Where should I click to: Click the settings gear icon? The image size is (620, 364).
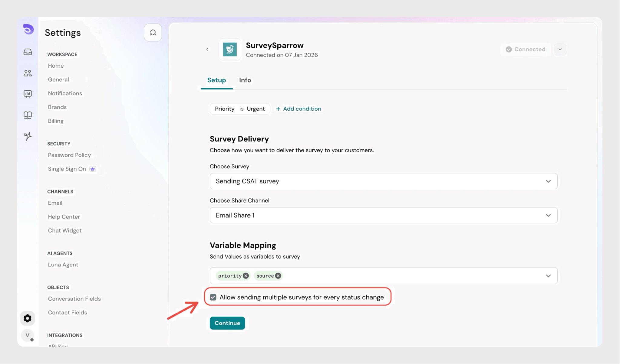[28, 318]
